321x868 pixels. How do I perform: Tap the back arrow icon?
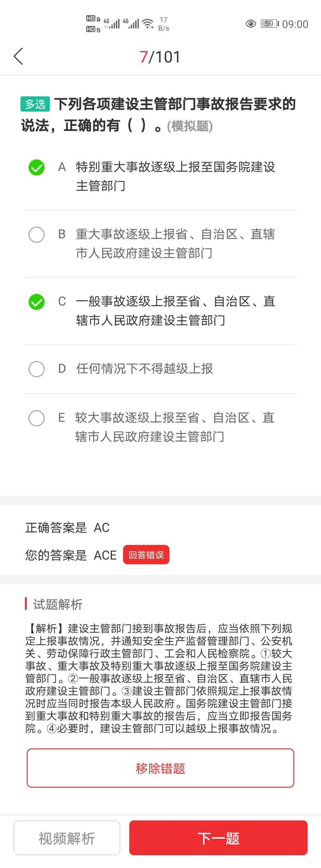pos(19,56)
